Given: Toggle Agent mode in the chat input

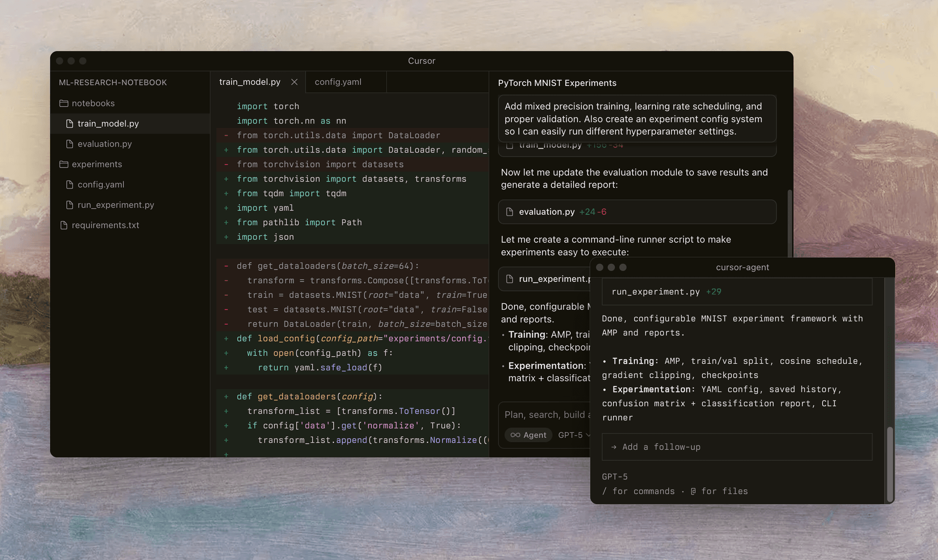Looking at the screenshot, I should [x=528, y=435].
